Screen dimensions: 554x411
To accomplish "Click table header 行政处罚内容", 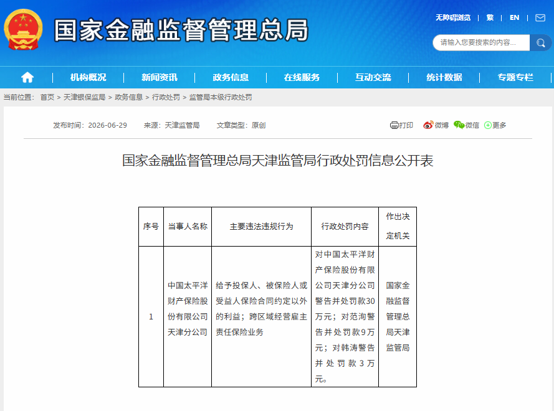I will tap(345, 226).
